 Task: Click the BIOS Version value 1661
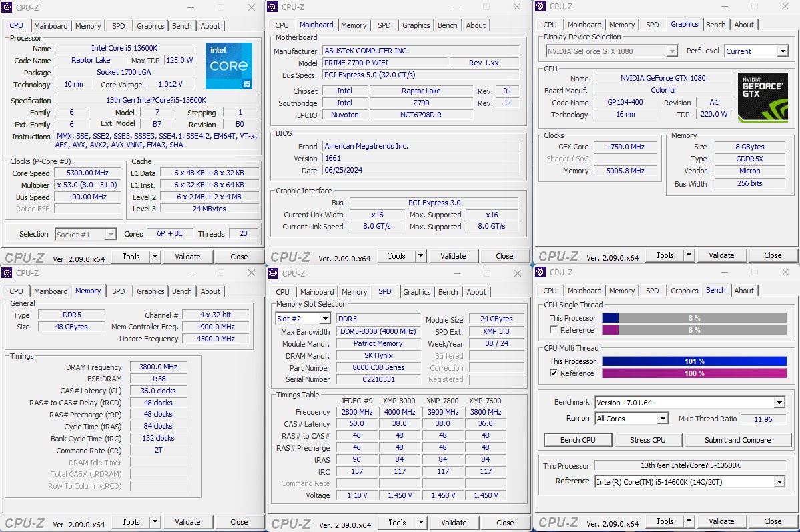pyautogui.click(x=421, y=159)
